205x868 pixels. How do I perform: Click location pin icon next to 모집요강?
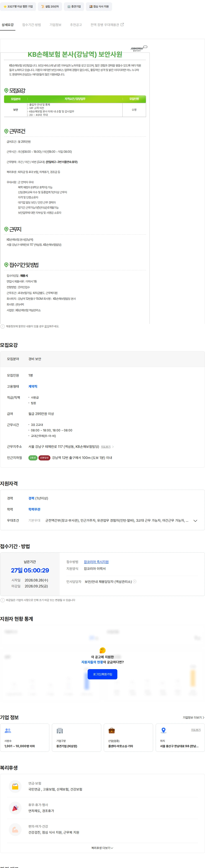[6, 90]
